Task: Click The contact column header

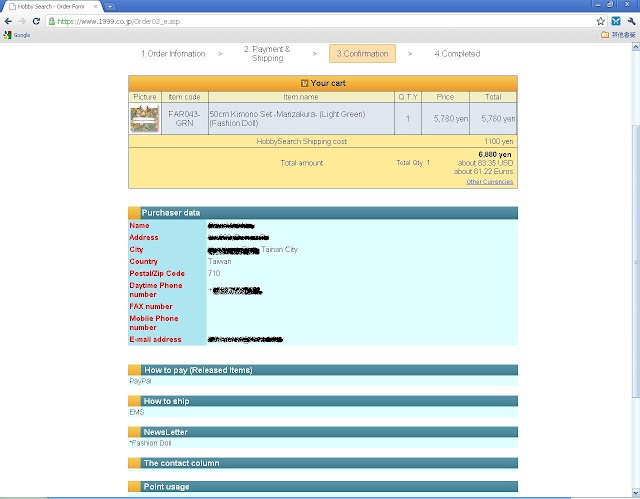Action: pos(323,463)
